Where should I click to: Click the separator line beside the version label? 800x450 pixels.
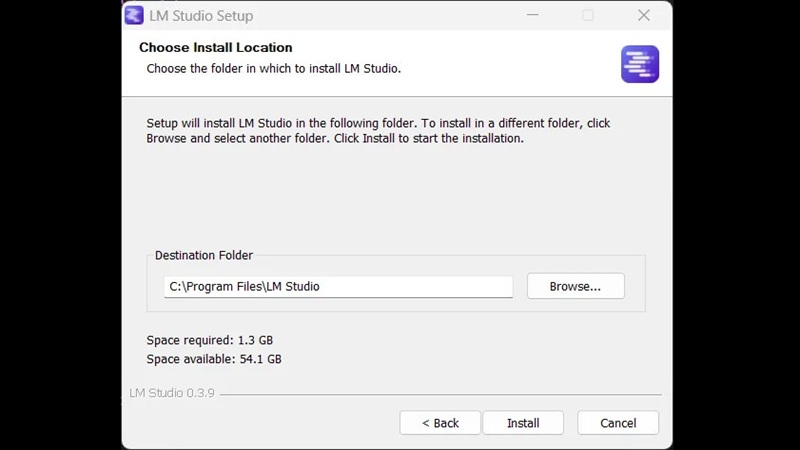coord(440,394)
